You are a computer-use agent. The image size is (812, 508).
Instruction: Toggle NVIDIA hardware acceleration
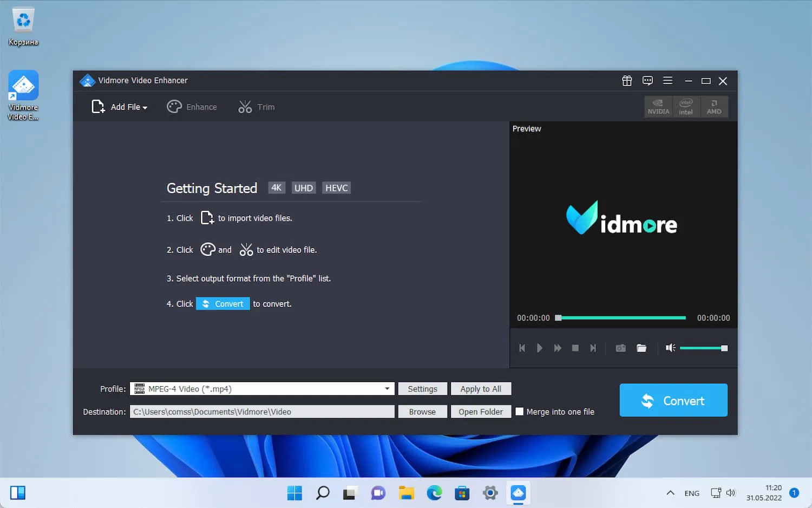(x=658, y=107)
